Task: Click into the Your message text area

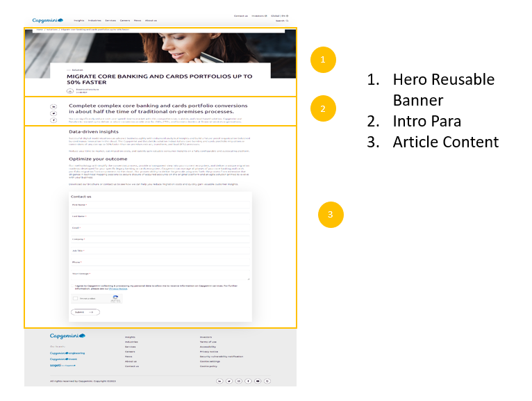Action: tap(160, 277)
